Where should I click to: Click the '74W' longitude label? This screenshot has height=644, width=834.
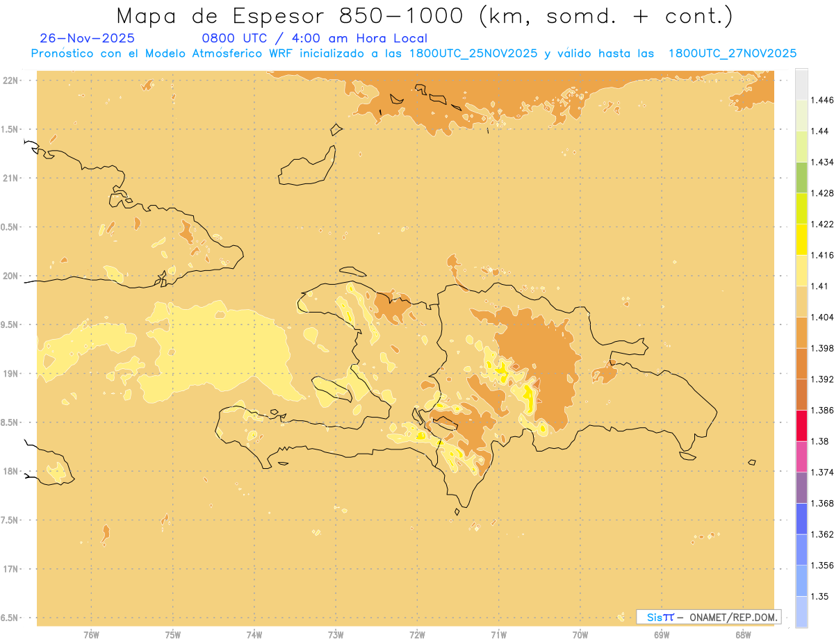point(254,635)
